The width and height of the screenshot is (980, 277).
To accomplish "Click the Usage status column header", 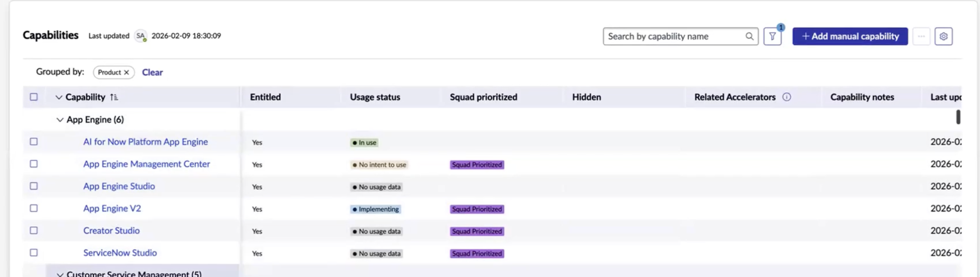I will (375, 97).
